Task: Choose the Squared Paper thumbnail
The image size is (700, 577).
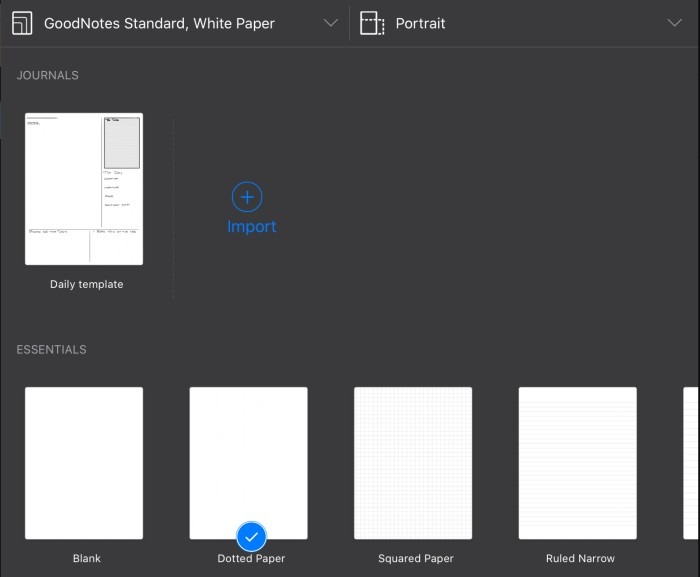Action: coord(413,463)
